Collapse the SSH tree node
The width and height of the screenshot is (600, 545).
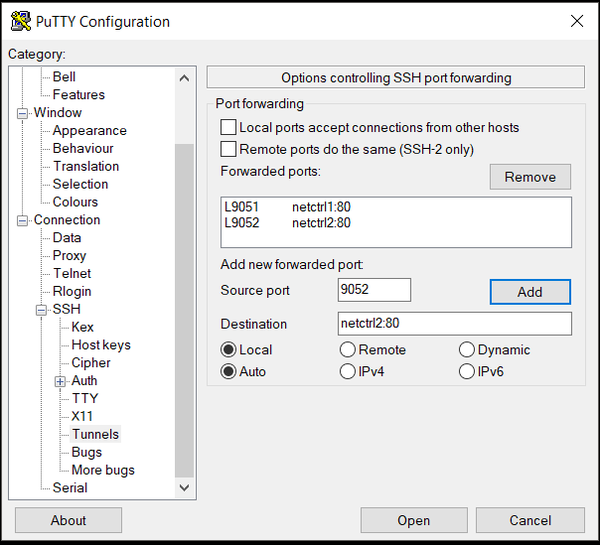(41, 310)
